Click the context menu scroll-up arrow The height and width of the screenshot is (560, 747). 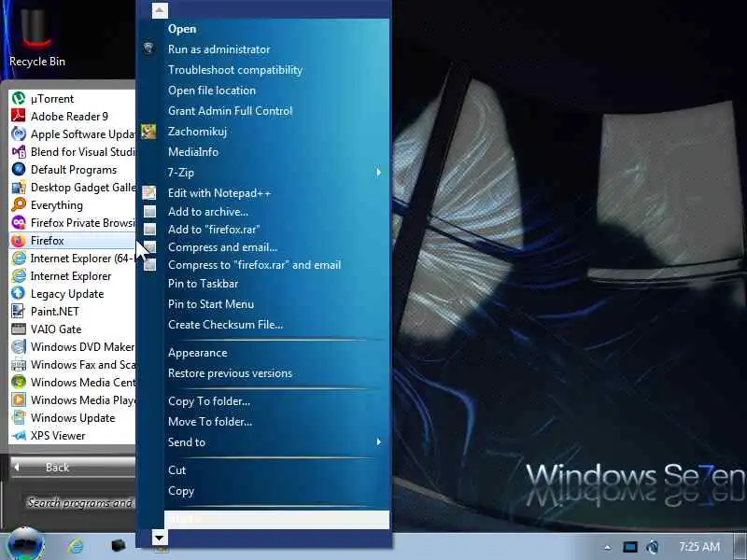(x=160, y=10)
